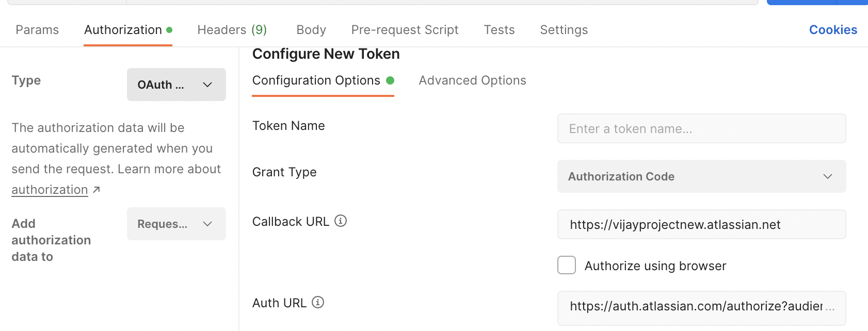Screen dimensions: 868x331
Task: Click the Callback URL info icon
Action: [341, 221]
